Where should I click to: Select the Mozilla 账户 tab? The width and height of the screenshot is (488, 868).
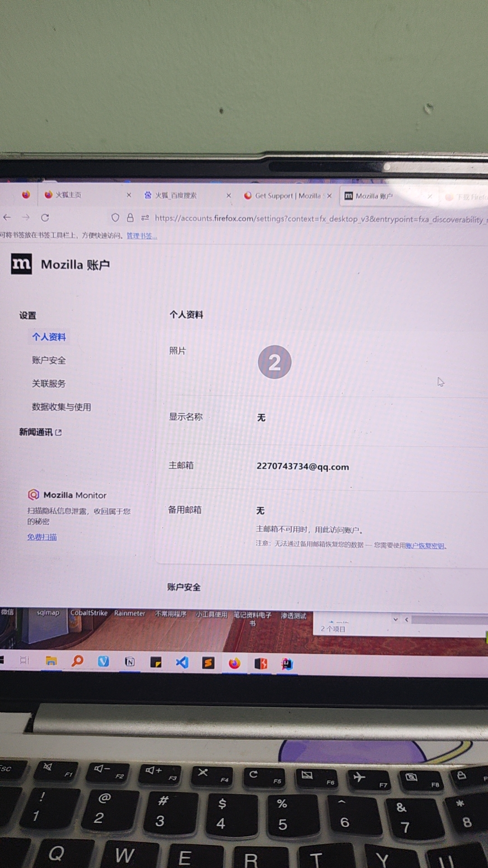coord(389,196)
